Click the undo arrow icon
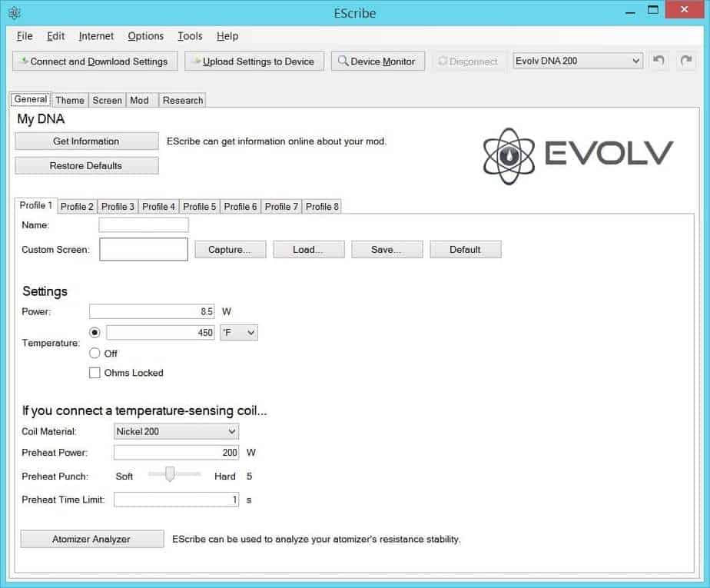The height and width of the screenshot is (588, 710). (x=659, y=61)
